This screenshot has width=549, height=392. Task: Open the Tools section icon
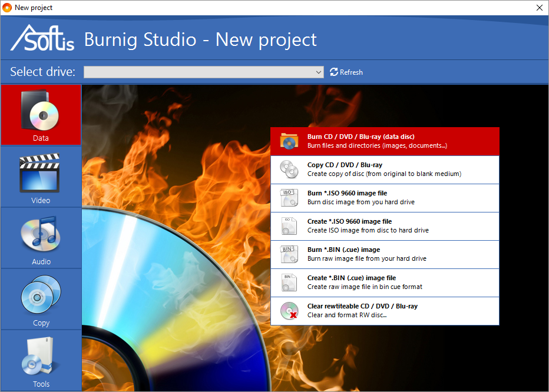click(x=41, y=356)
